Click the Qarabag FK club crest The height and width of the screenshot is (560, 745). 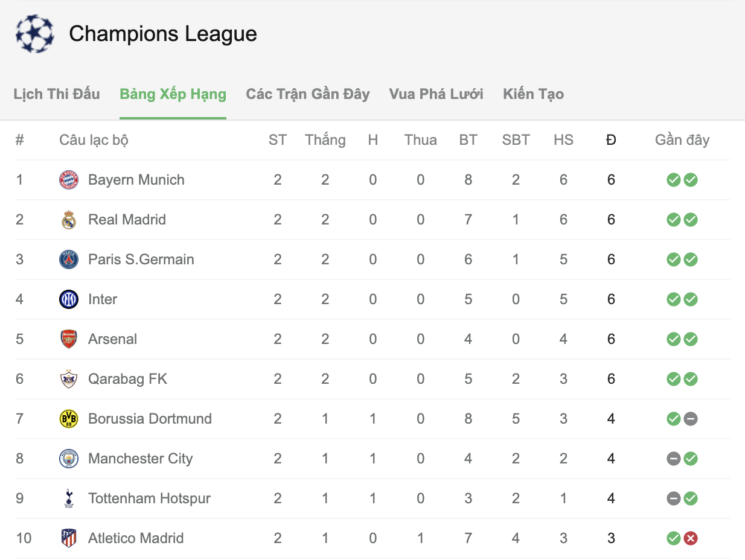click(x=69, y=379)
